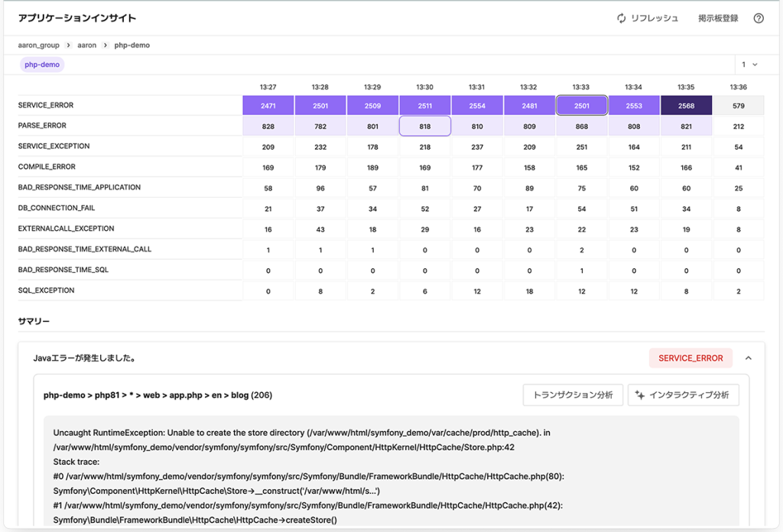Select SERVICE_ERROR cell 2568 at 13:35
This screenshot has width=783, height=532.
pos(686,105)
